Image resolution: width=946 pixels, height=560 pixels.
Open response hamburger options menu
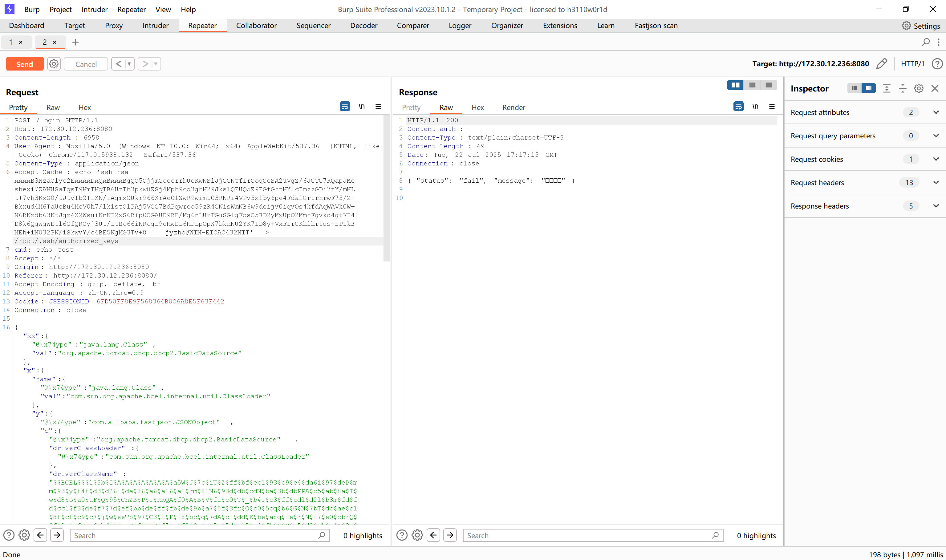point(772,107)
